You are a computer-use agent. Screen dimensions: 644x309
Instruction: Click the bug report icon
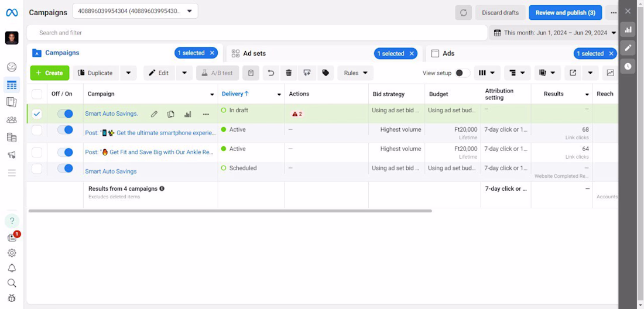pos(12,298)
